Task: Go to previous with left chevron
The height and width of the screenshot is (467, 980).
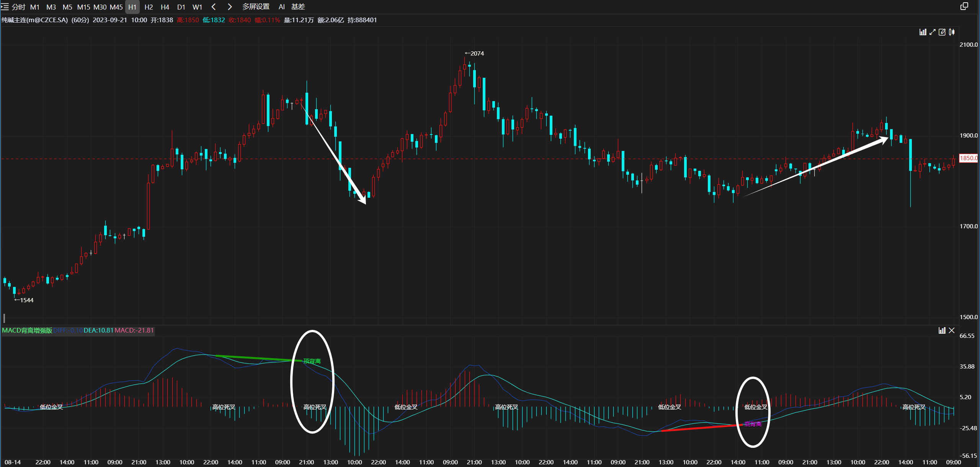Action: (214, 7)
